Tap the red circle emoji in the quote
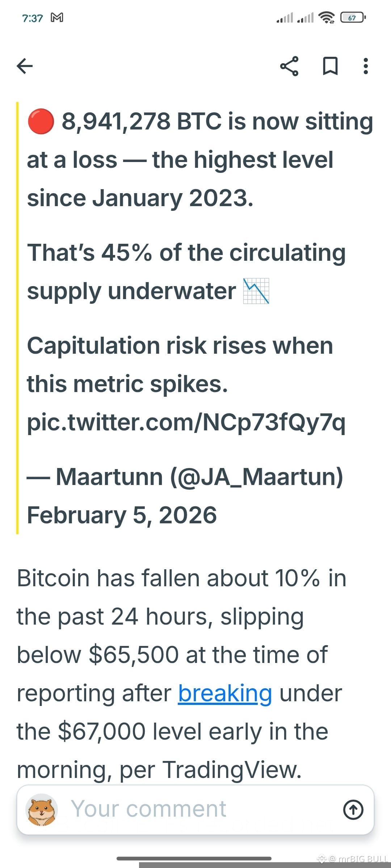Screen dimensions: 391x868 [41, 122]
